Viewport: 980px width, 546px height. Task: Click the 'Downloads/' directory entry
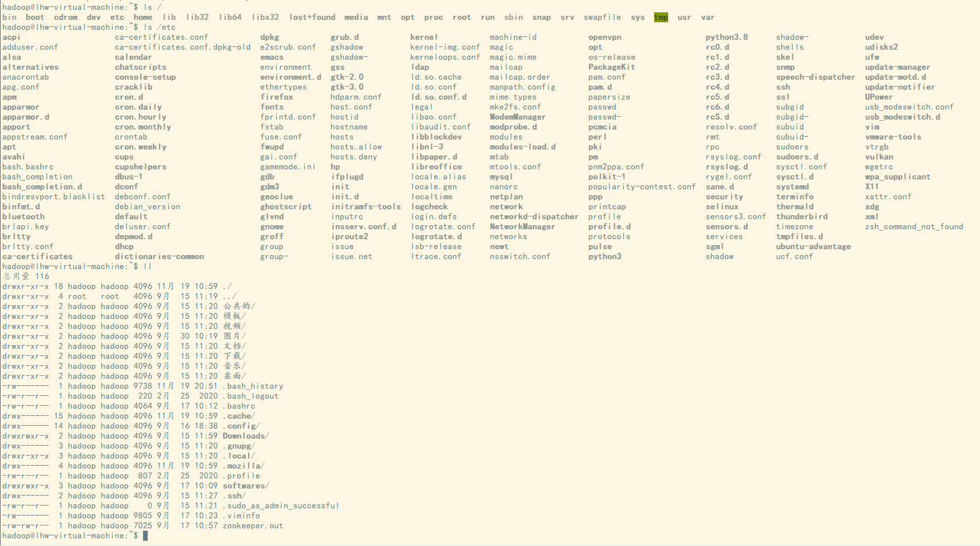tap(246, 436)
